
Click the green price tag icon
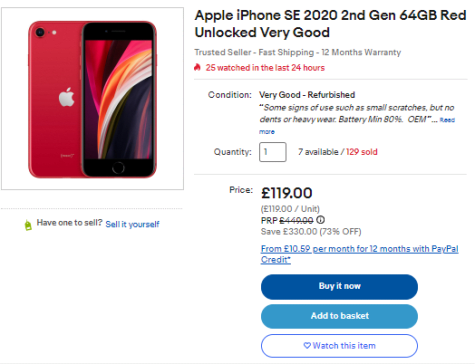[28, 225]
